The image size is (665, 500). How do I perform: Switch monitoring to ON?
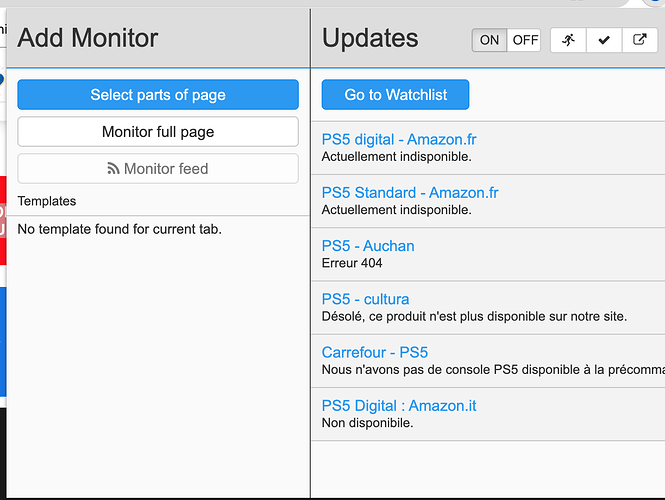489,40
